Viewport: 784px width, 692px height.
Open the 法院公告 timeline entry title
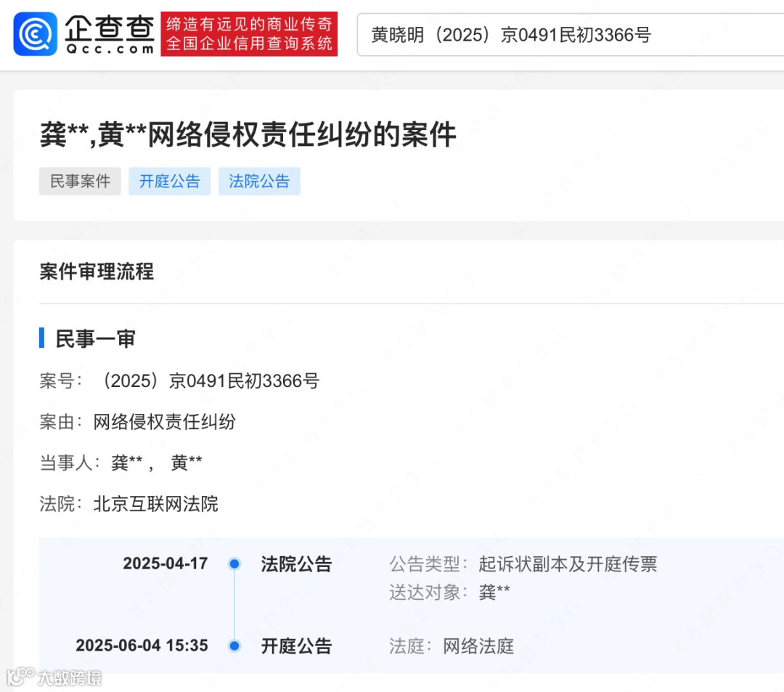(296, 564)
